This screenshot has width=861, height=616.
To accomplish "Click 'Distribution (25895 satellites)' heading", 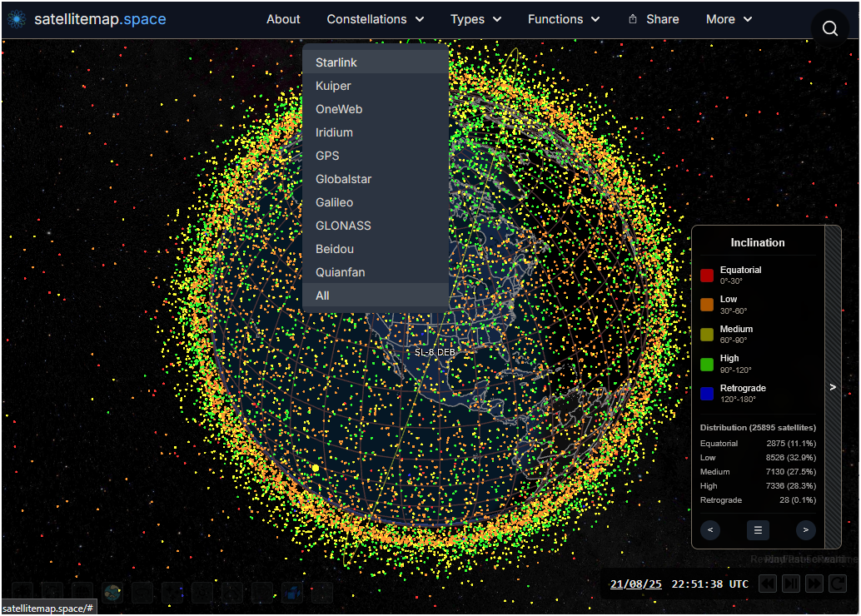I will click(x=757, y=427).
